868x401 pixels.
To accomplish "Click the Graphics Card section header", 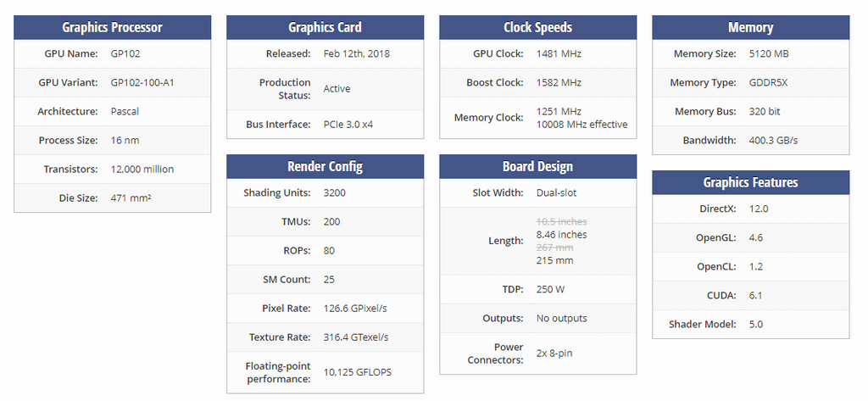I will [325, 27].
